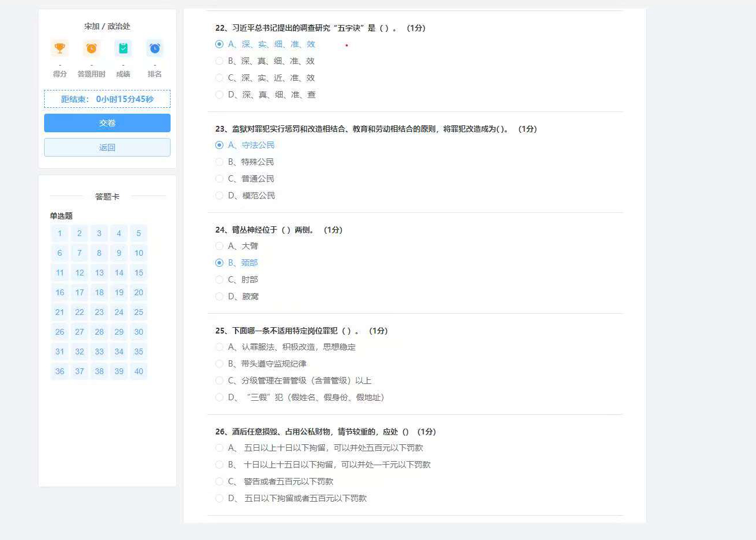Navigate to question 13 in answer card
Image resolution: width=756 pixels, height=540 pixels.
click(x=99, y=273)
